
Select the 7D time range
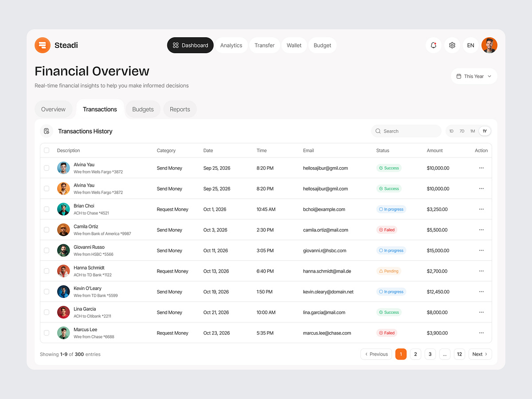(462, 131)
